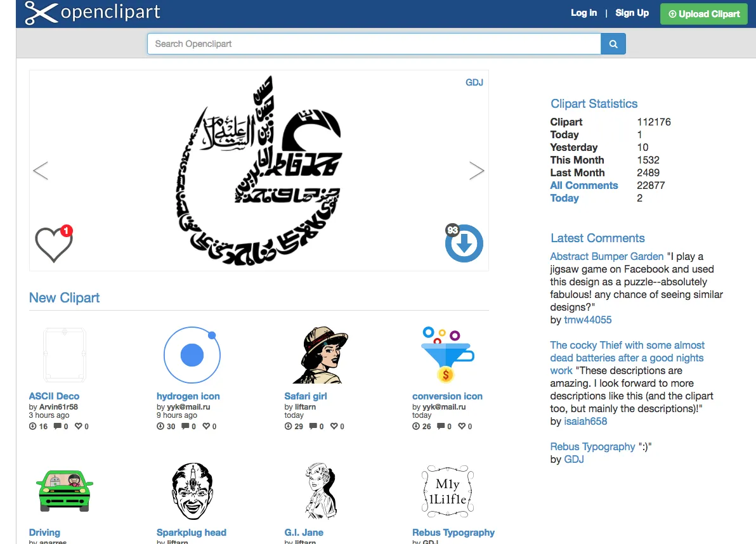Focus the Search Openclipart field

click(x=374, y=44)
